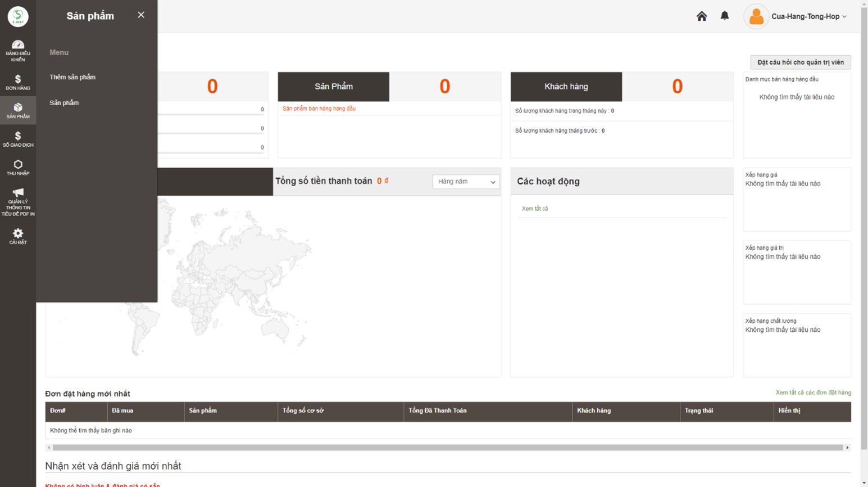Open the notifications bell icon
Screen dimensions: 868x487
pos(725,16)
